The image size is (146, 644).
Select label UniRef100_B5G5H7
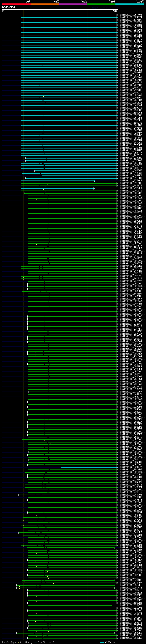pyautogui.click(x=131, y=80)
